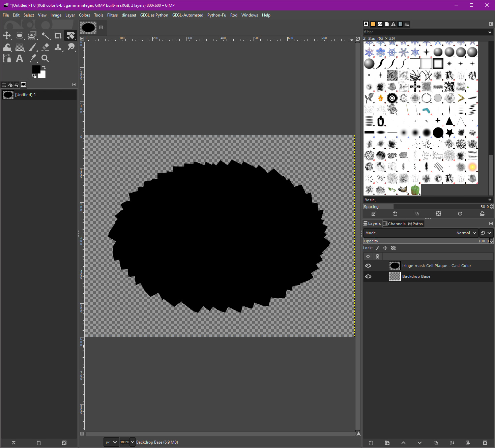This screenshot has width=495, height=448.
Task: Select the Zoom magnifier tool
Action: coord(45,59)
